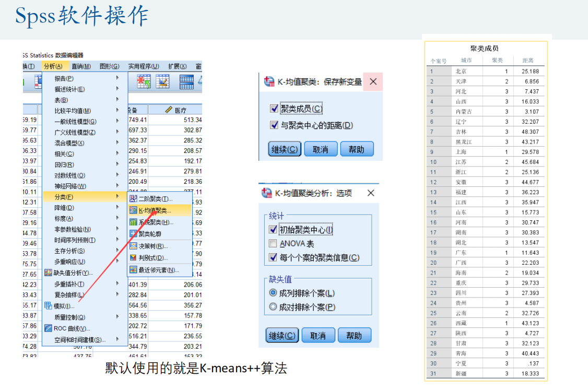Click 取消 in 保存新变量 dialog
The image size is (588, 390).
point(321,149)
